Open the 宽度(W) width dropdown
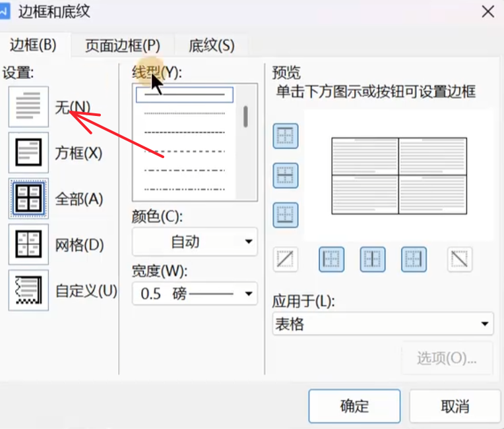 [195, 293]
